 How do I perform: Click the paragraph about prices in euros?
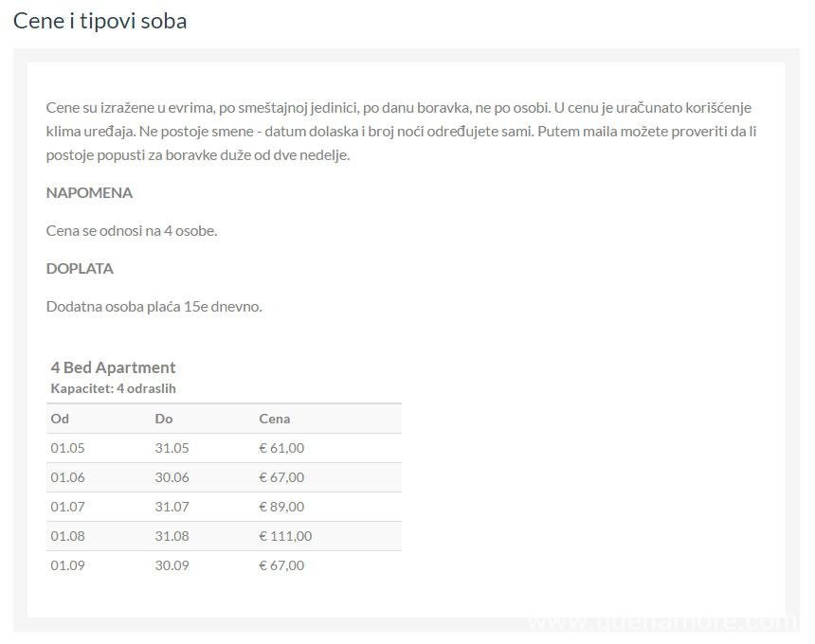[401, 132]
